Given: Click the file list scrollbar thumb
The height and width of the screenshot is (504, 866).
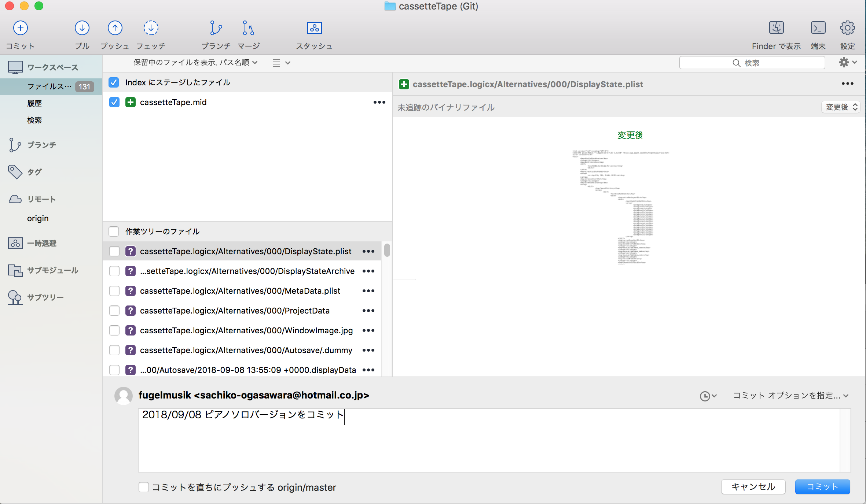Looking at the screenshot, I should [x=387, y=250].
